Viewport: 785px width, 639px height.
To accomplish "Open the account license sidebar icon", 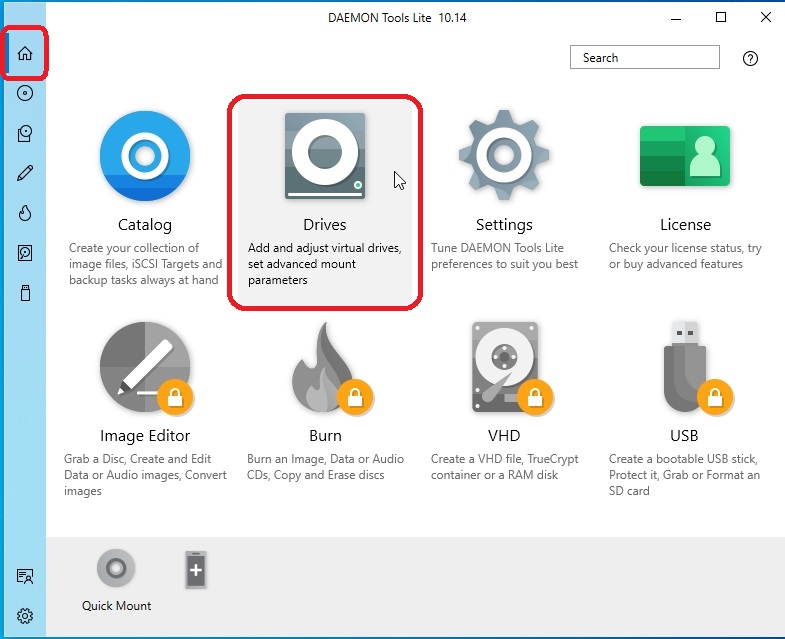I will (25, 576).
